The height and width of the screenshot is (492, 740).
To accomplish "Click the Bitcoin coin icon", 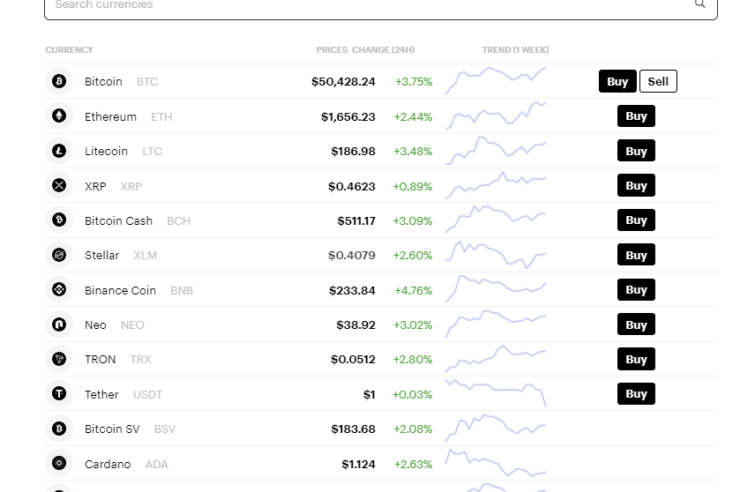I will [59, 81].
